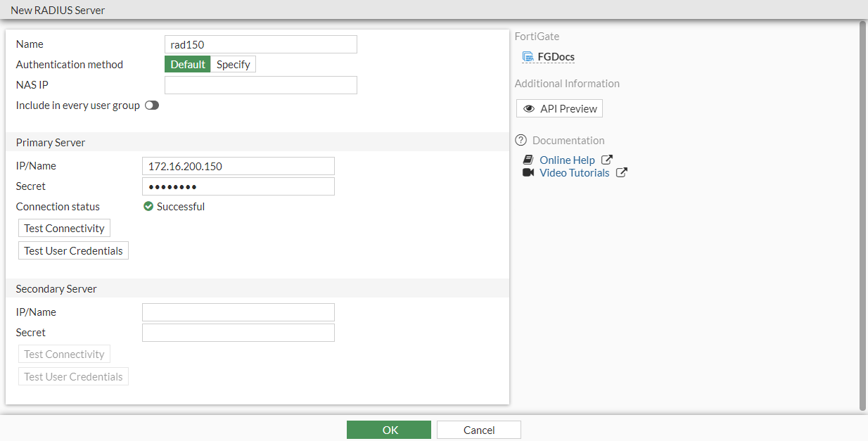The width and height of the screenshot is (868, 441).
Task: Click the Documentation question mark icon
Action: point(521,140)
